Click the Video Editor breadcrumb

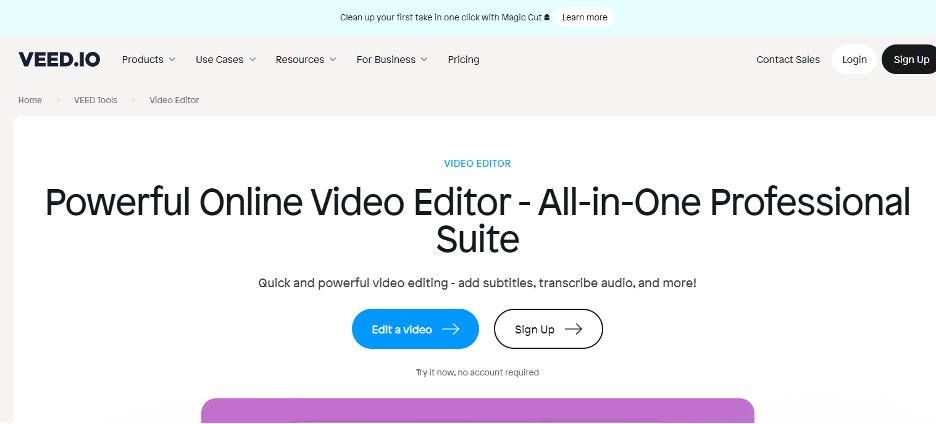(174, 100)
